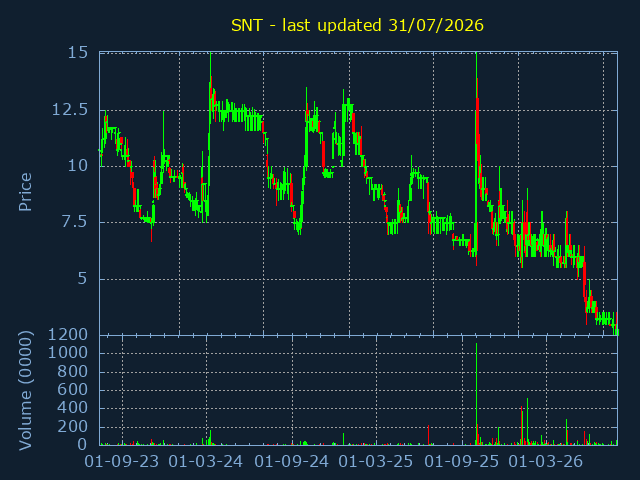Click the 1000 volume axis label

tap(68, 353)
